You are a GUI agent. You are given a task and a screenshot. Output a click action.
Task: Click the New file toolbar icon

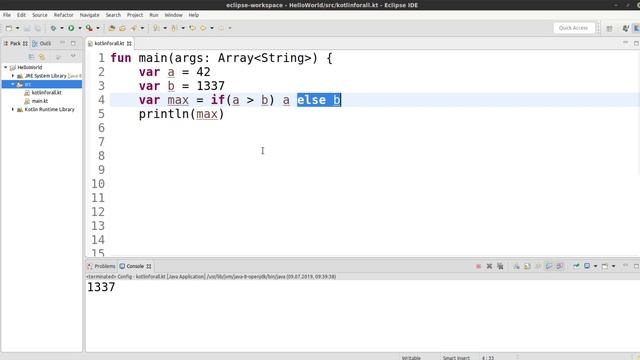click(x=9, y=28)
